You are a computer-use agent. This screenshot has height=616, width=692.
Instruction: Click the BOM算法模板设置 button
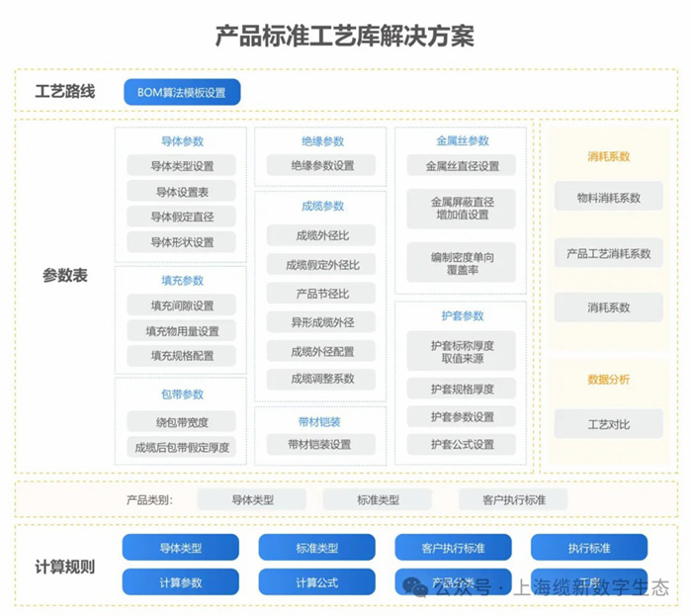[x=182, y=92]
